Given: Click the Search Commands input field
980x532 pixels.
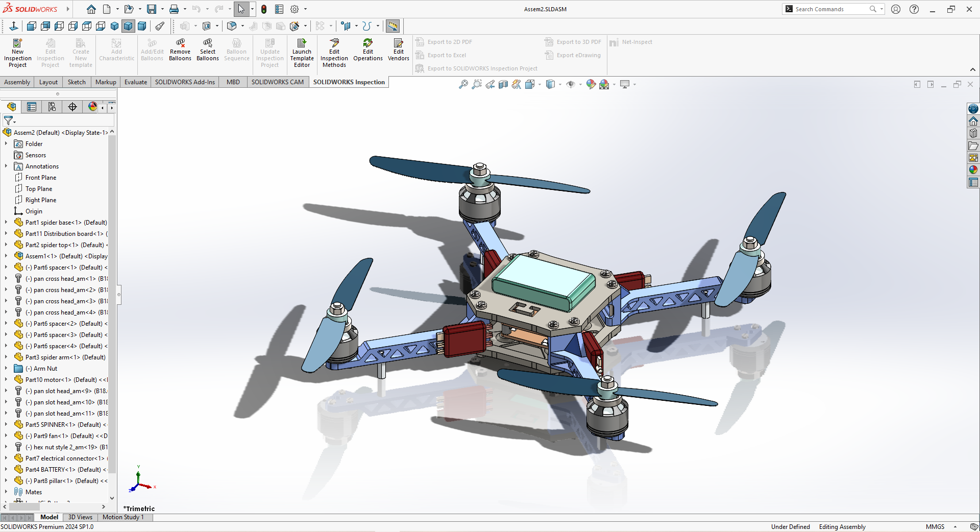Looking at the screenshot, I should pyautogui.click(x=830, y=9).
